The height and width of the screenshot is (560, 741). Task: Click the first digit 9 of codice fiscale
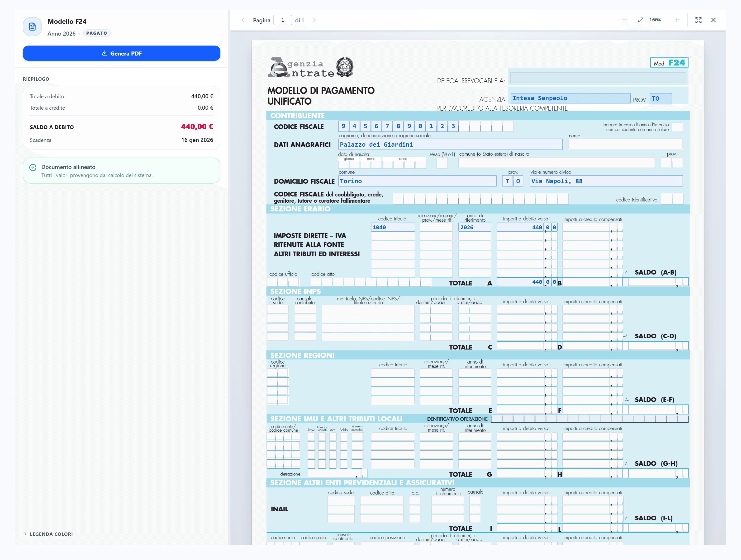click(343, 126)
